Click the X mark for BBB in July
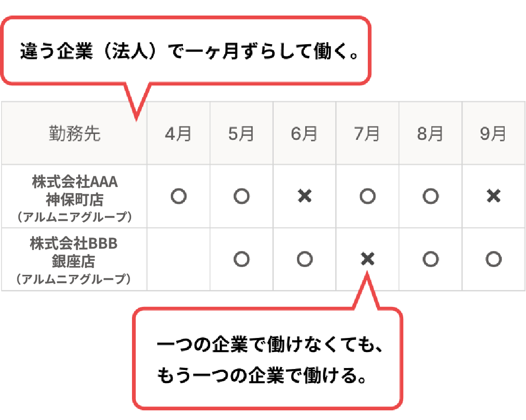 (368, 259)
